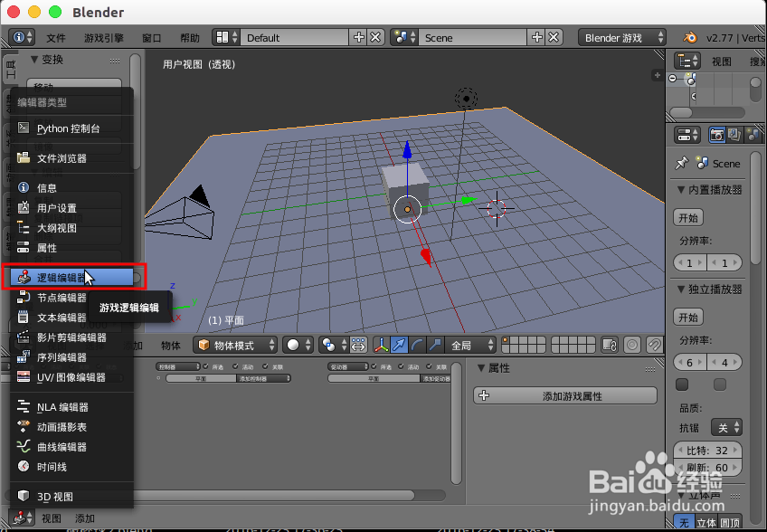Collapse the 内置播放器 panel

tap(680, 189)
